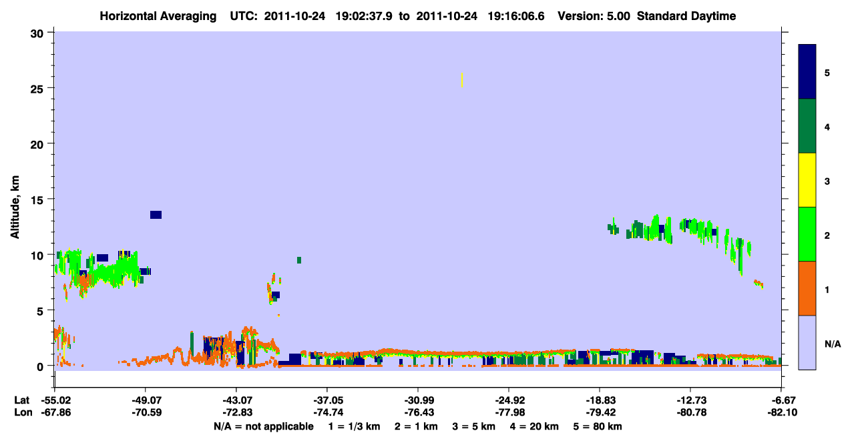Click the lavender N/A colorbar segment

click(x=807, y=342)
